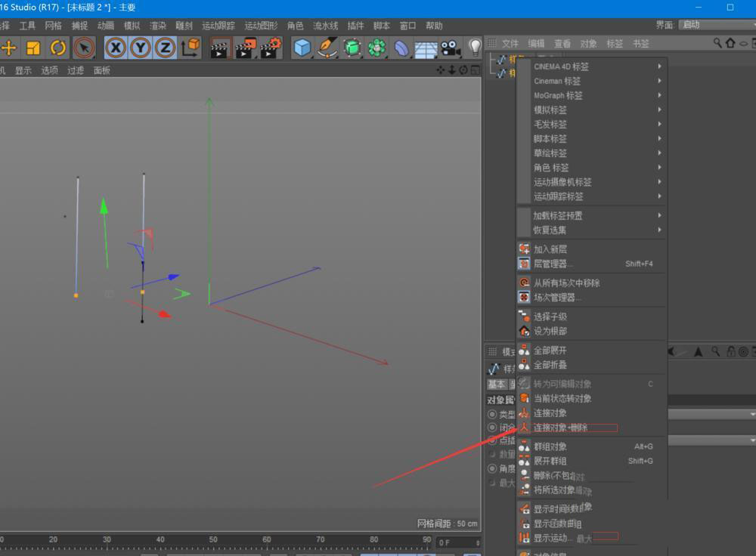Click the keyframe dot beside 角度

click(492, 468)
